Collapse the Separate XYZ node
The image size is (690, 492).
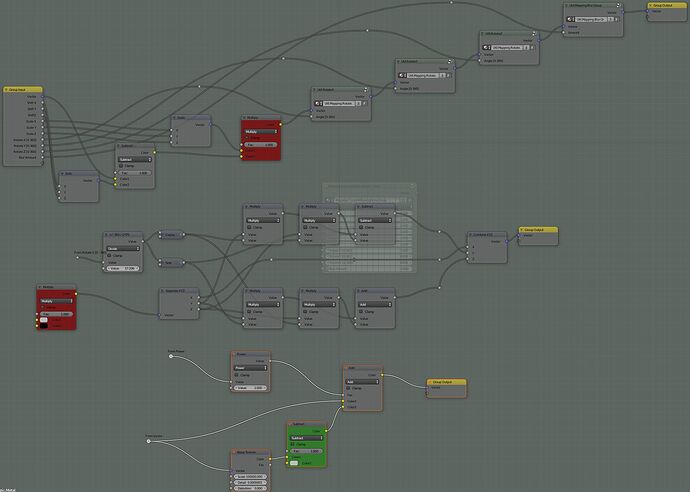pyautogui.click(x=162, y=291)
